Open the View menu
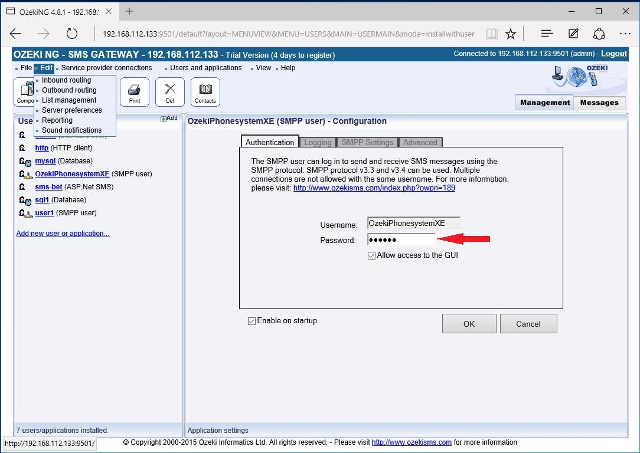 pyautogui.click(x=263, y=68)
